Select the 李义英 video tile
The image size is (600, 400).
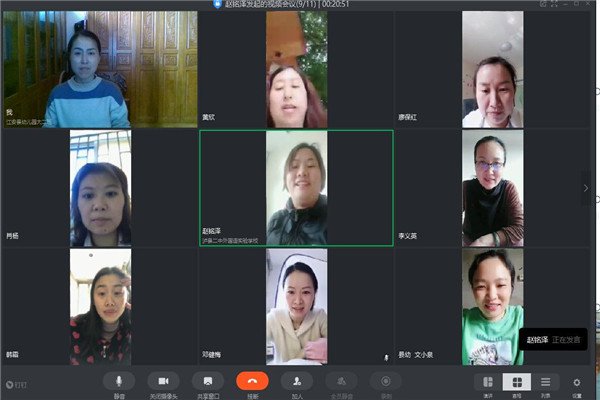[x=492, y=188]
